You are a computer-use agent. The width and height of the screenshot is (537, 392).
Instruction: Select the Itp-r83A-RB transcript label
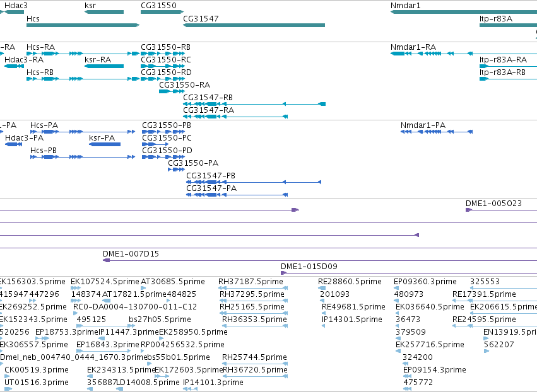[x=502, y=72]
